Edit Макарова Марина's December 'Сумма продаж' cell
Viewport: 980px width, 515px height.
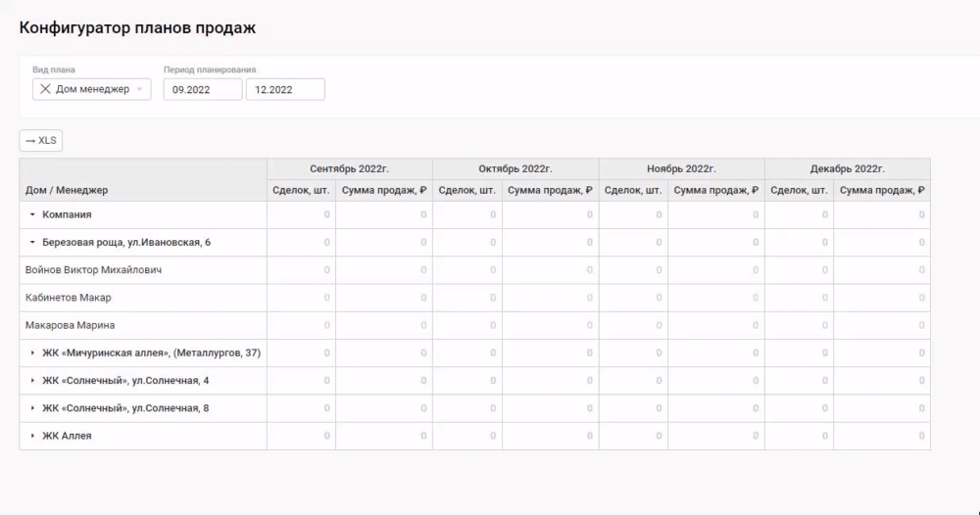click(x=881, y=325)
